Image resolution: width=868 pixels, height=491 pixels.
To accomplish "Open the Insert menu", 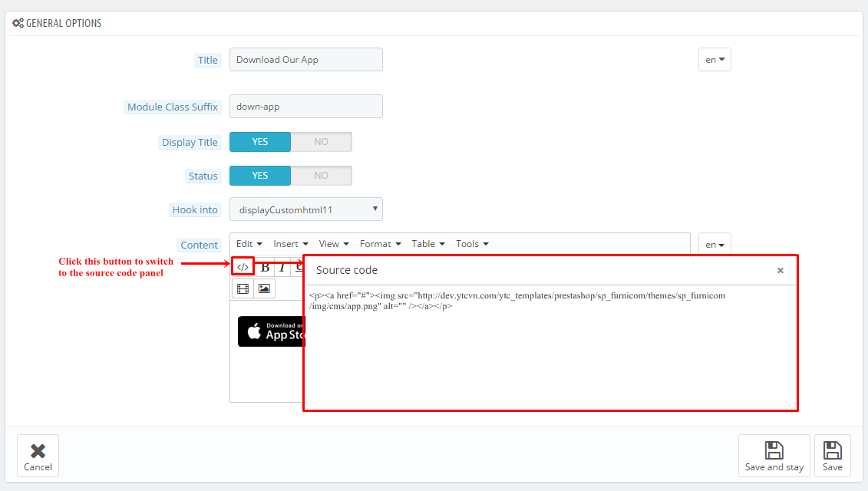I will click(291, 243).
